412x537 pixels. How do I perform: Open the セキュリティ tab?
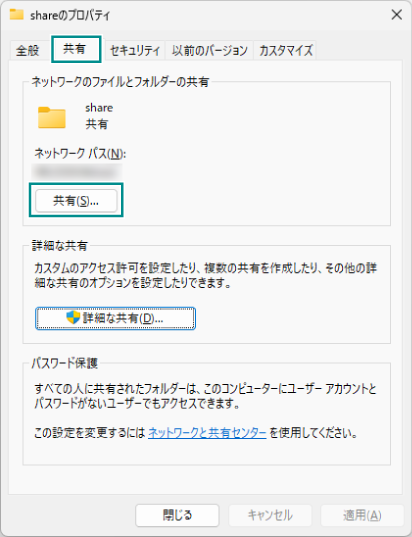coord(135,51)
